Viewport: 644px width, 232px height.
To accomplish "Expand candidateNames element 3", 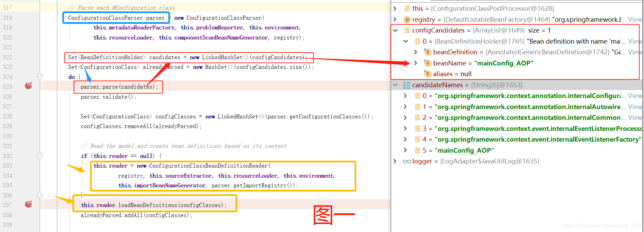I will 405,128.
